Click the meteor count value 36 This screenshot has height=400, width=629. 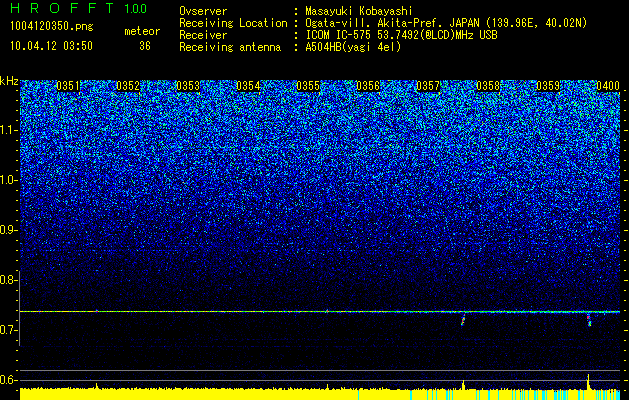click(145, 46)
